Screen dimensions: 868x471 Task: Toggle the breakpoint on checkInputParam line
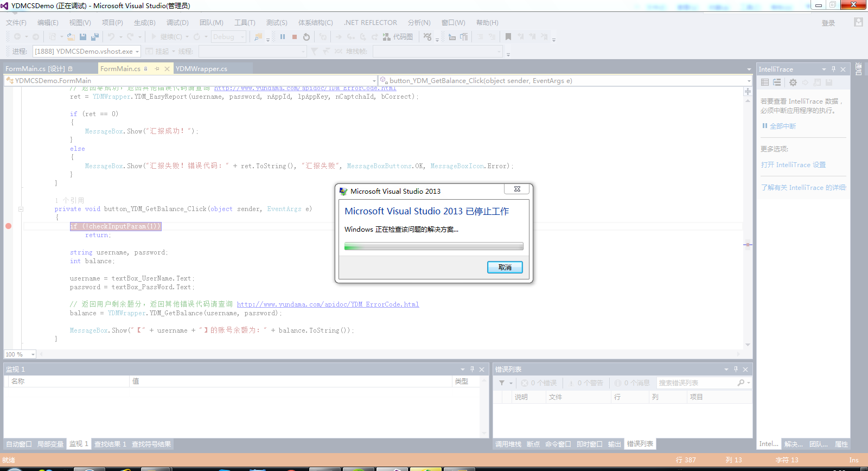[x=9, y=226]
